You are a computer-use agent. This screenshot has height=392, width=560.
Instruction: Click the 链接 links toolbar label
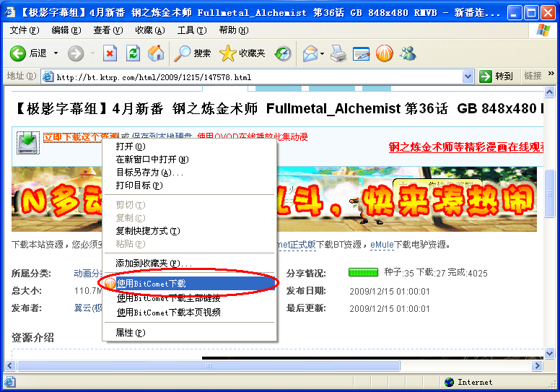tap(533, 76)
